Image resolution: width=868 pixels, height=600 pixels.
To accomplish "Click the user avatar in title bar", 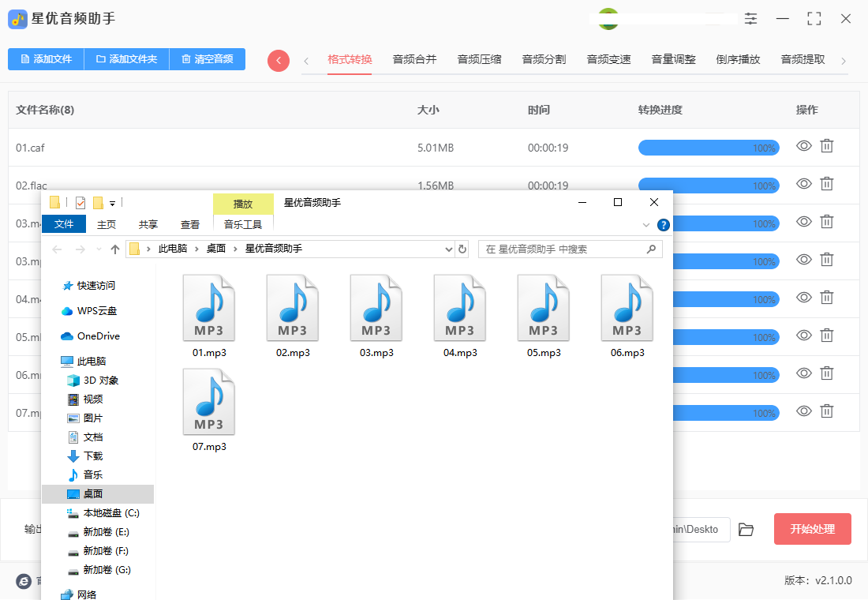I will [608, 19].
